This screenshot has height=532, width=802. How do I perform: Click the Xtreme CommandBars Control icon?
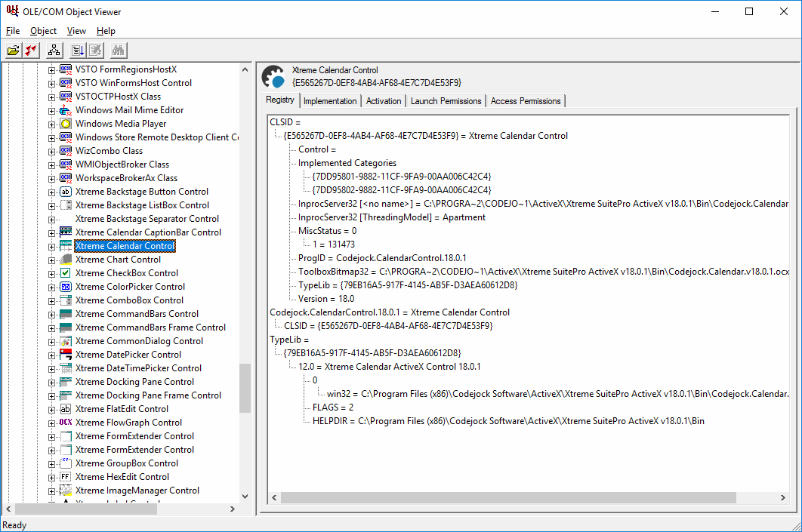point(66,314)
